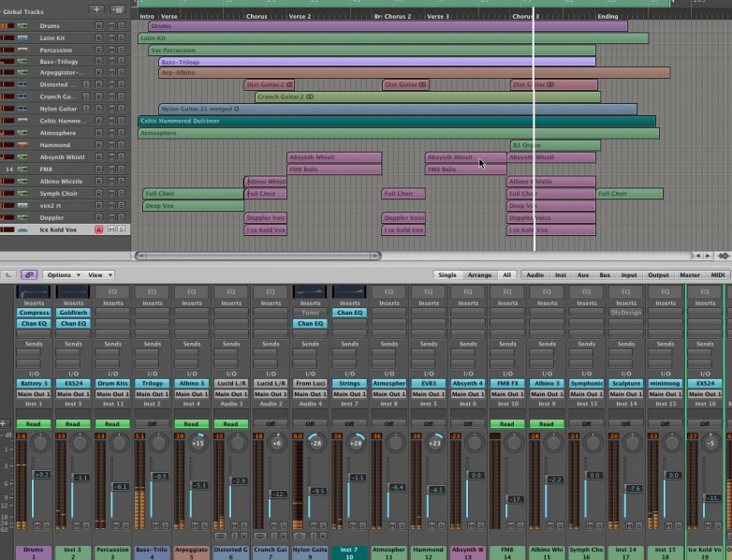732x560 pixels.
Task: Toggle input monitoring on Crunch Guitar track
Action: pos(86,96)
